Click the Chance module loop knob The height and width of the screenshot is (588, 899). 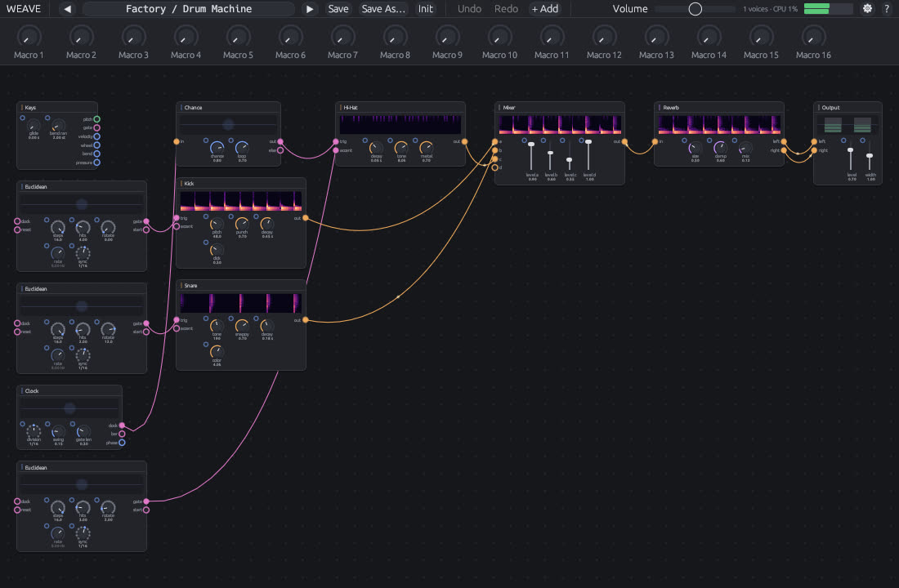(x=242, y=148)
